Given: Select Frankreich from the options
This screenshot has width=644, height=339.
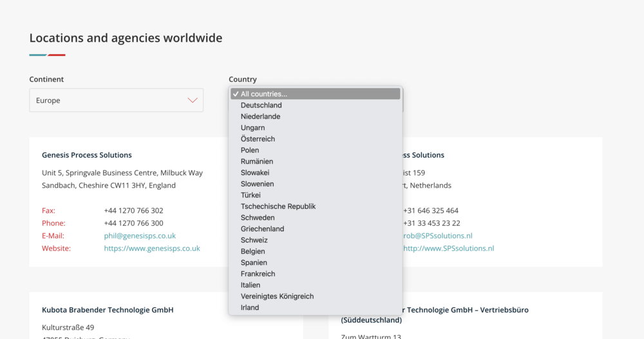Looking at the screenshot, I should point(258,274).
